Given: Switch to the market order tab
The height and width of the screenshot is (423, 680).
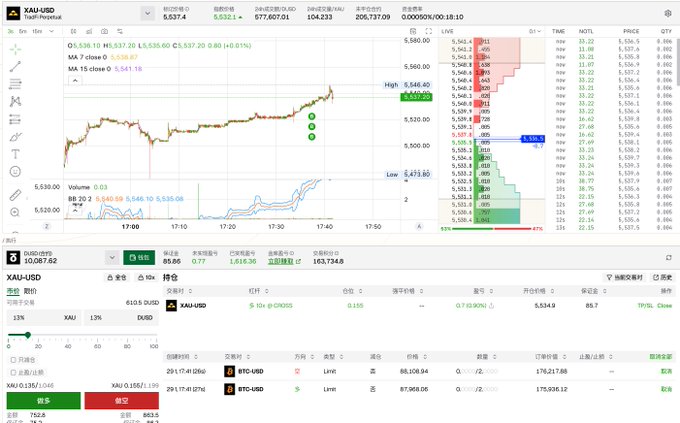Looking at the screenshot, I should pyautogui.click(x=13, y=291).
